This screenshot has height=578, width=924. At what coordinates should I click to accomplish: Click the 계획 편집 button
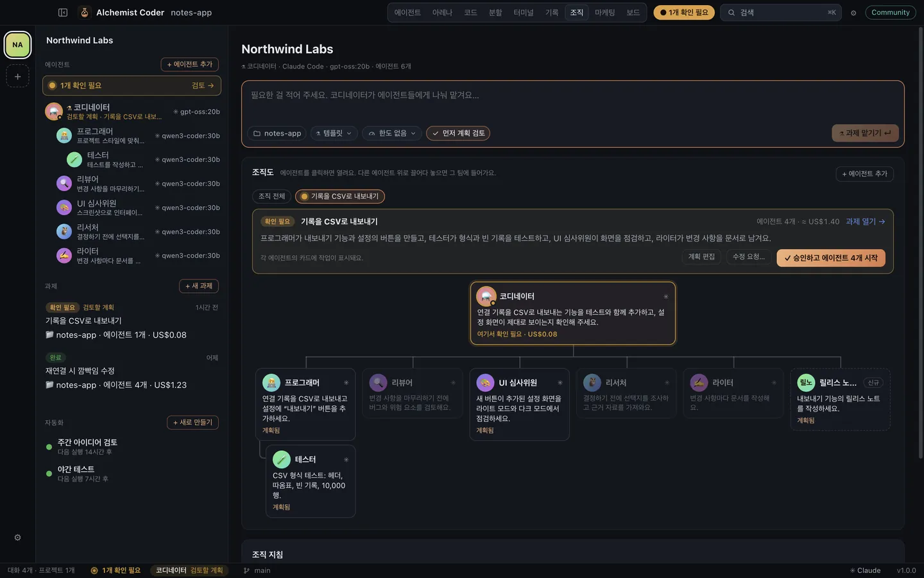pyautogui.click(x=701, y=257)
